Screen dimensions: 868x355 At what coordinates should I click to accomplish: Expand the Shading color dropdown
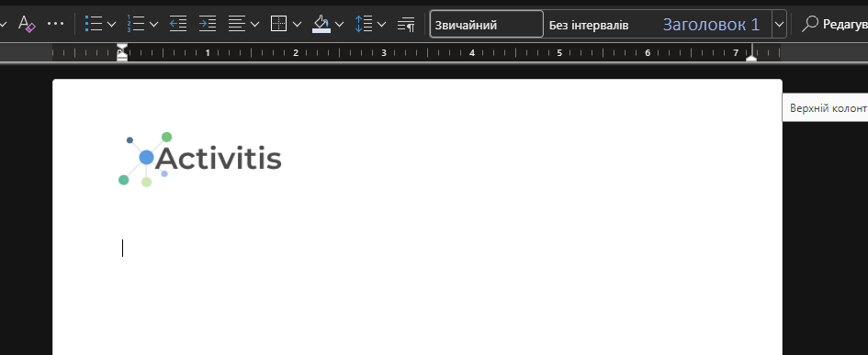(x=339, y=25)
